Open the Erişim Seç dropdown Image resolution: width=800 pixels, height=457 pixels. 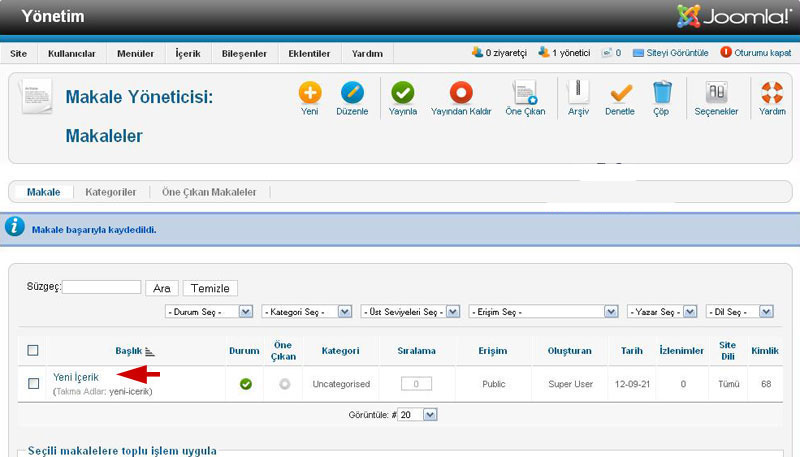point(543,312)
